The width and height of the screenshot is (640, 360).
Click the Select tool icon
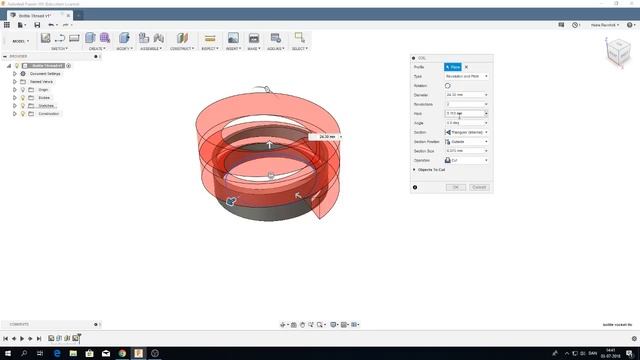[300, 38]
